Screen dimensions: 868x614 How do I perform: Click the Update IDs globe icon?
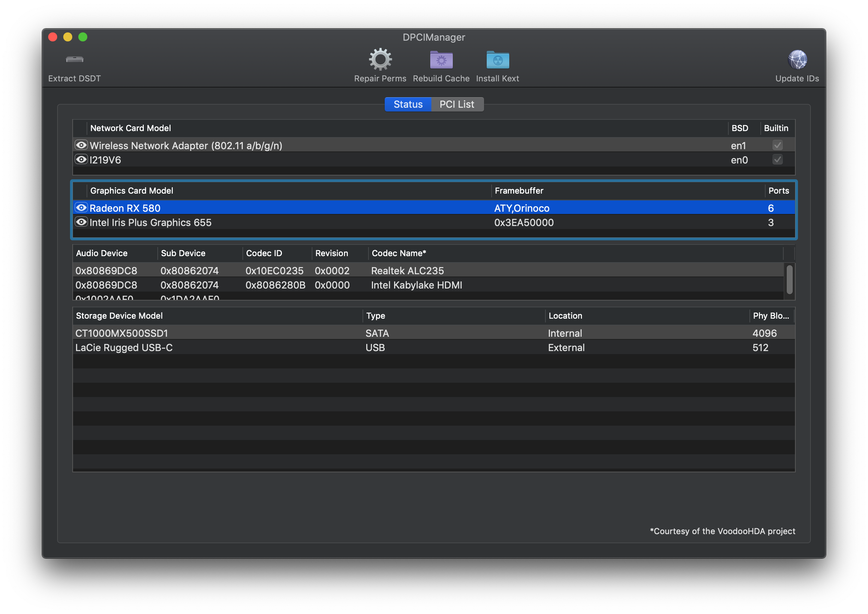[797, 60]
